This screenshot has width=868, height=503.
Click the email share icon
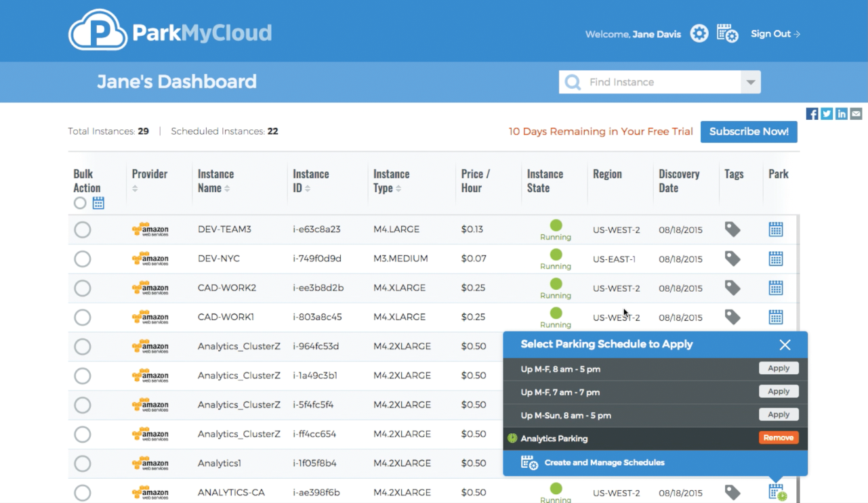point(856,114)
